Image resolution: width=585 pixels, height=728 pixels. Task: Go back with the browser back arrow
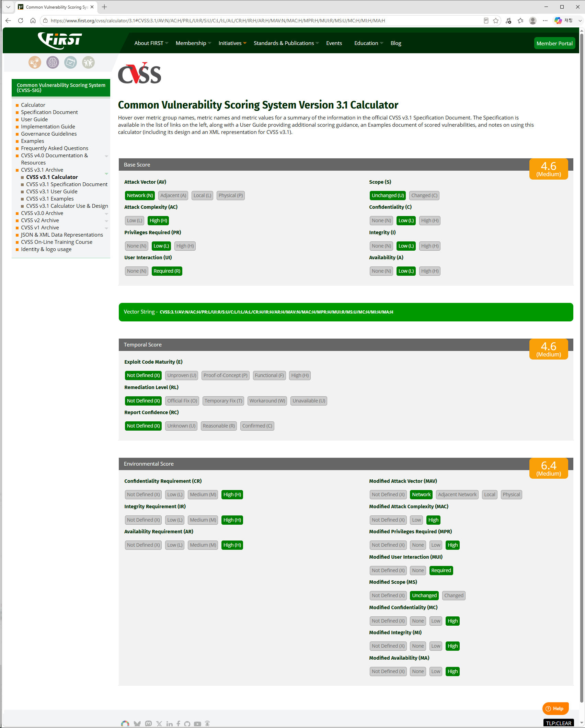point(8,21)
